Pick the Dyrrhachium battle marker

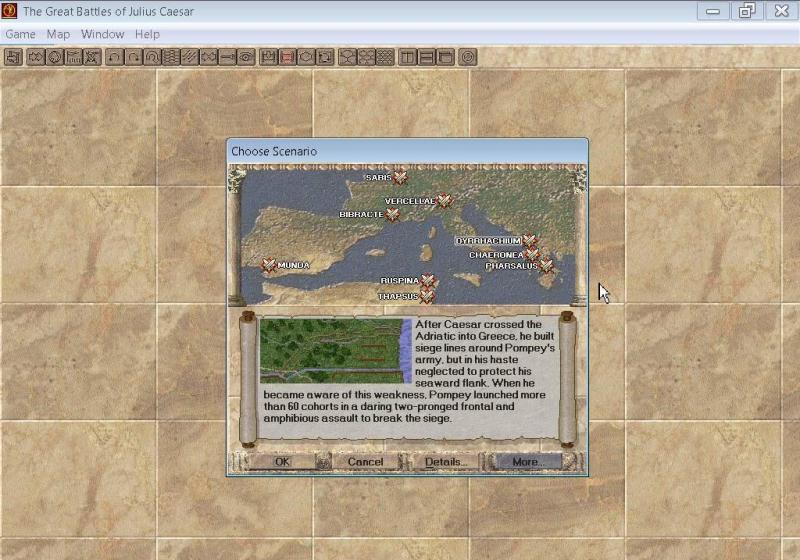click(529, 241)
